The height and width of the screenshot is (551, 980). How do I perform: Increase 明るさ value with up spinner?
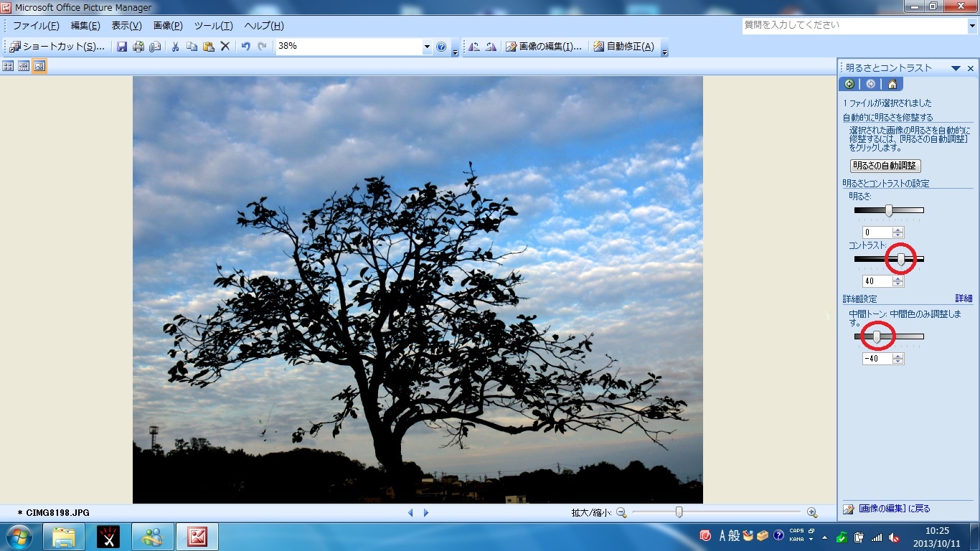click(898, 230)
